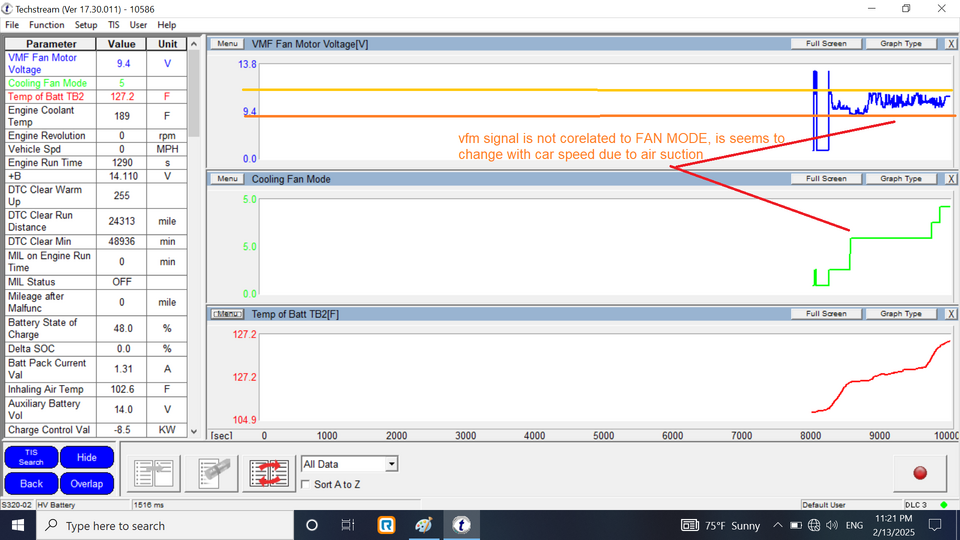Open Techstream from the Windows taskbar

point(461,525)
